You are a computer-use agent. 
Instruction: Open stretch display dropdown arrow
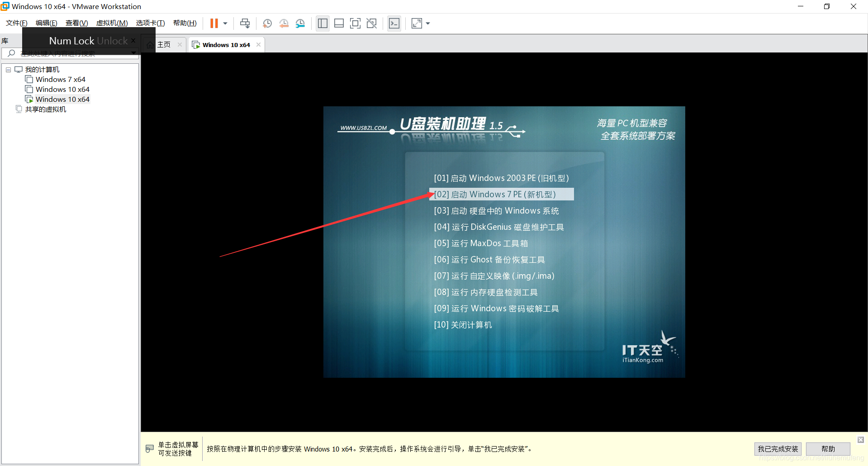(428, 23)
